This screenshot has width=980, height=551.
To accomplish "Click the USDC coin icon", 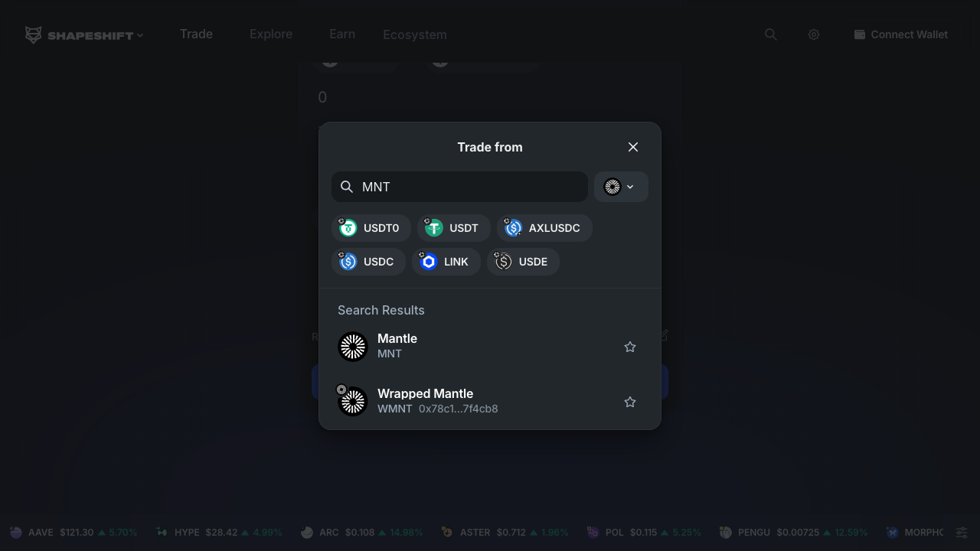I will coord(348,262).
